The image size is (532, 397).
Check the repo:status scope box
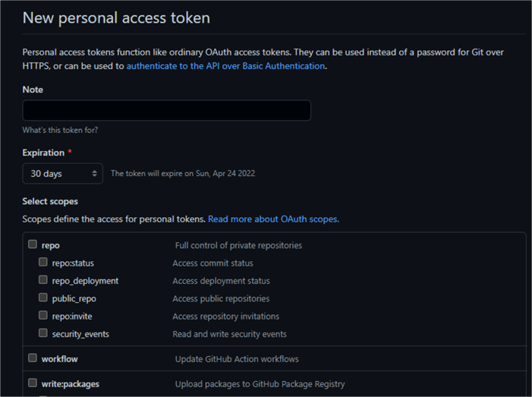point(43,263)
